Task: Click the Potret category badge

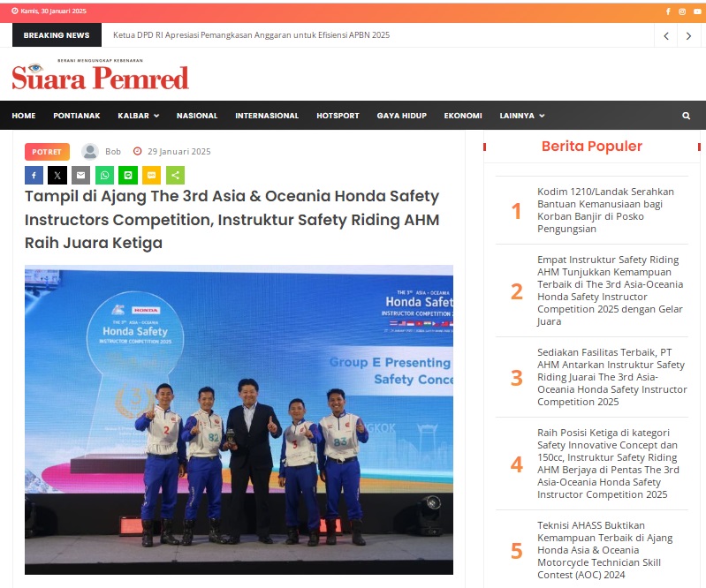Action: (x=47, y=152)
